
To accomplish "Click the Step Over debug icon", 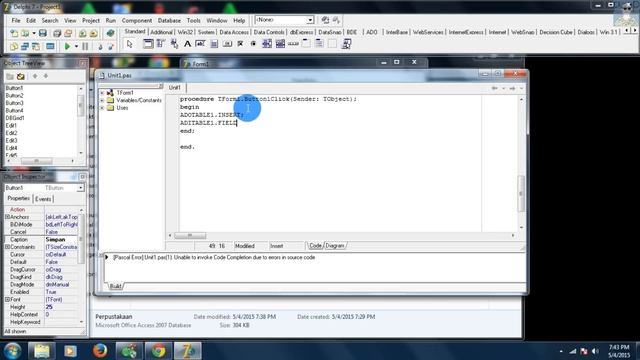I will (x=111, y=47).
